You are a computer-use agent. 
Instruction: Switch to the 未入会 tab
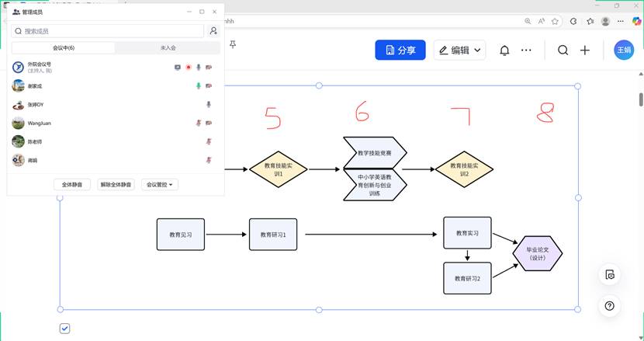tap(168, 48)
